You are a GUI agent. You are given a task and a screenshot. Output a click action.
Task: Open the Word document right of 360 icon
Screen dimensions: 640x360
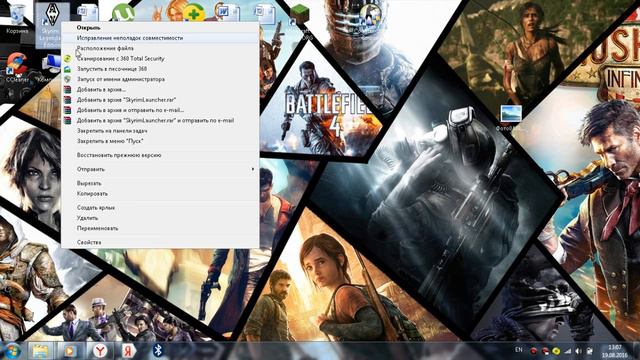228,12
